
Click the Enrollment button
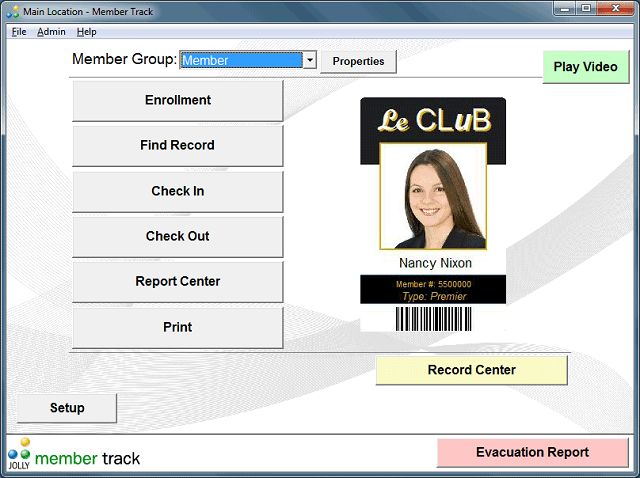177,100
